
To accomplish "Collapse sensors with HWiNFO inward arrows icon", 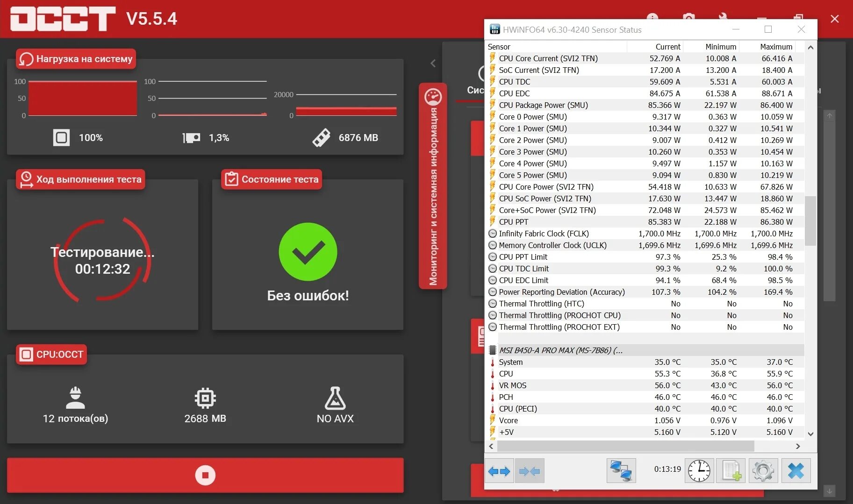I will [x=530, y=471].
